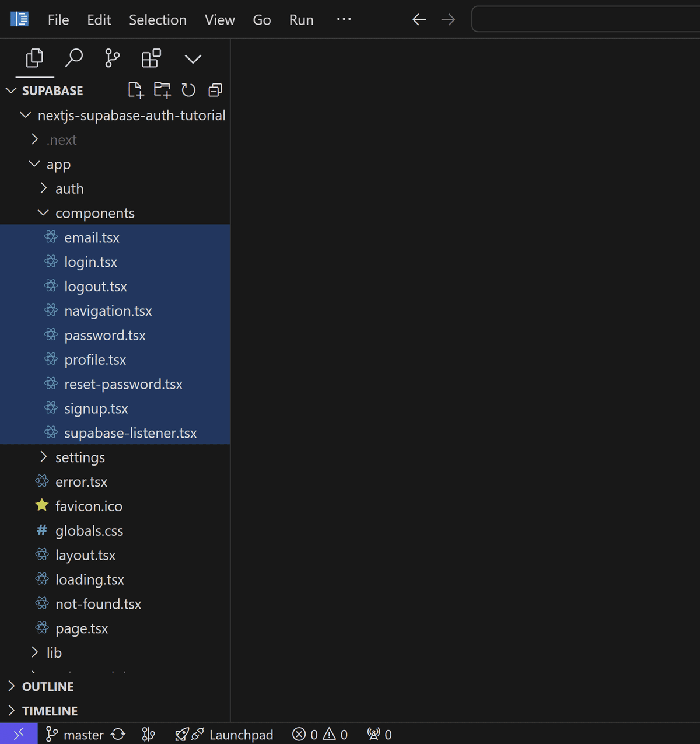This screenshot has width=700, height=744.
Task: Open signup.tsx file
Action: (x=115, y=409)
